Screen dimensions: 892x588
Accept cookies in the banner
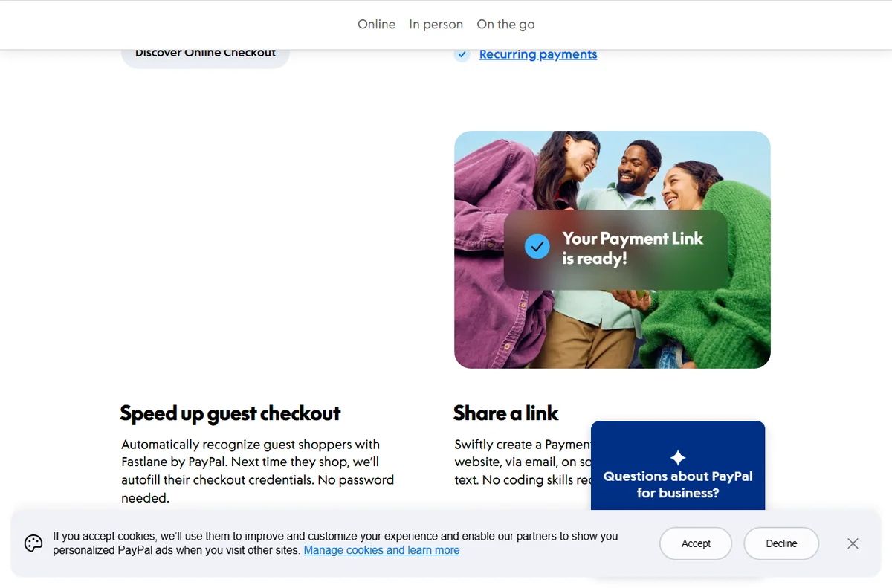(696, 543)
